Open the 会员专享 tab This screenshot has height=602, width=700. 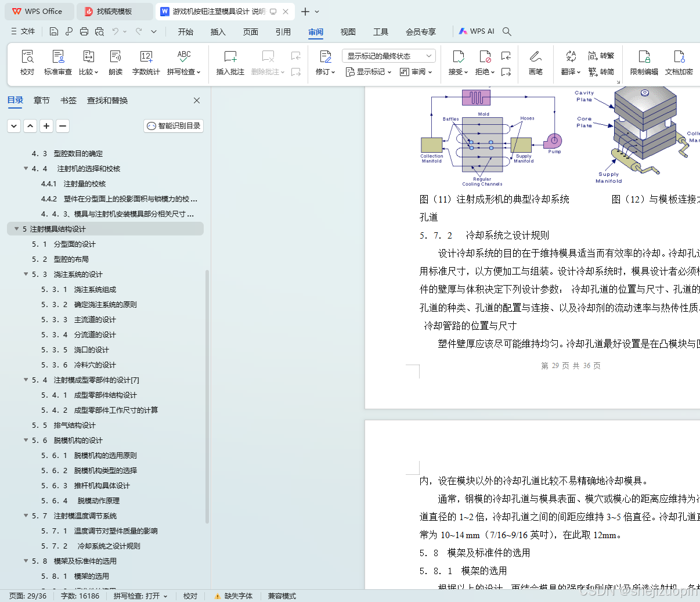[x=421, y=32]
